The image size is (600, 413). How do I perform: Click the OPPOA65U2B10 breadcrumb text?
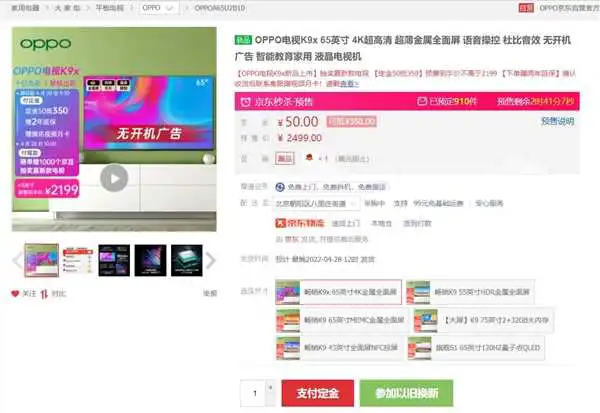[x=220, y=8]
